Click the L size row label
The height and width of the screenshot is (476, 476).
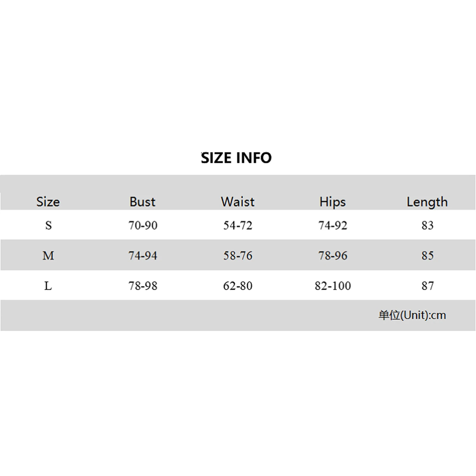[48, 286]
